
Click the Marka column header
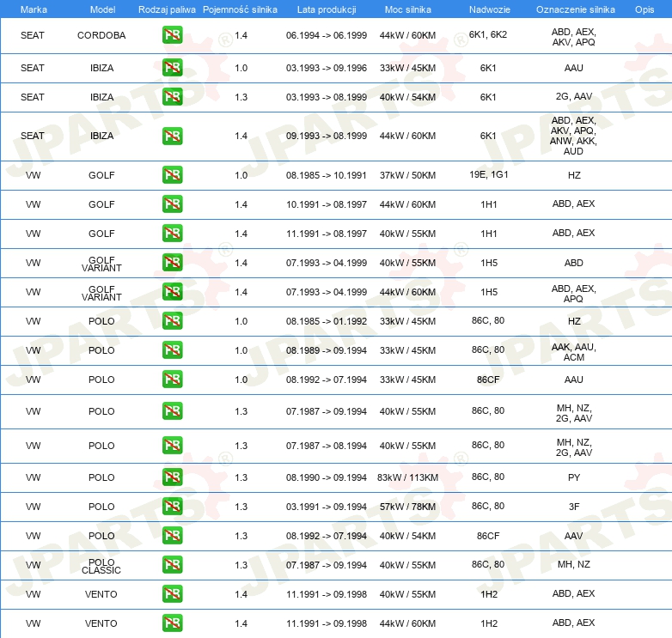tap(34, 9)
